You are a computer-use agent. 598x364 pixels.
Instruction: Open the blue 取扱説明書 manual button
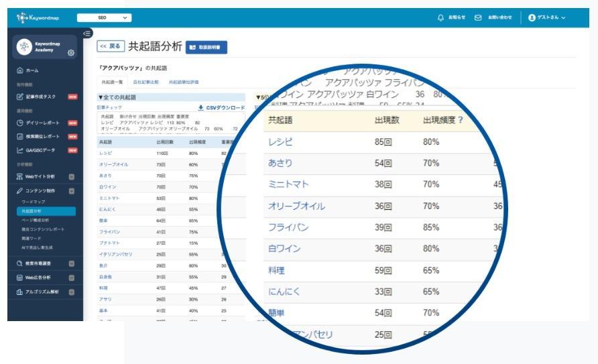(x=206, y=48)
